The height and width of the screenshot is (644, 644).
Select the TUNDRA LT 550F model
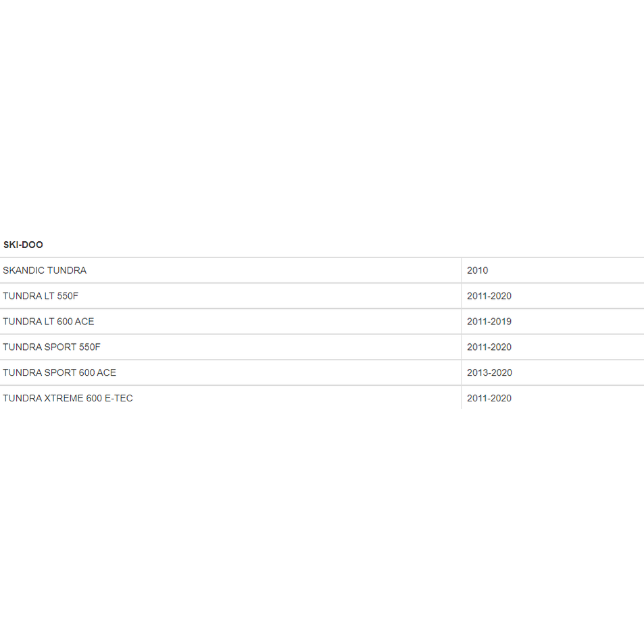click(41, 296)
